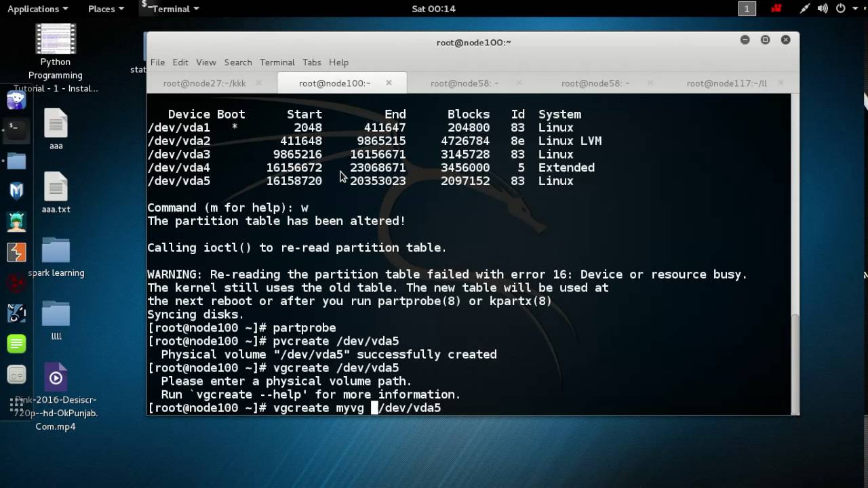Open the Search menu in terminal

point(238,62)
